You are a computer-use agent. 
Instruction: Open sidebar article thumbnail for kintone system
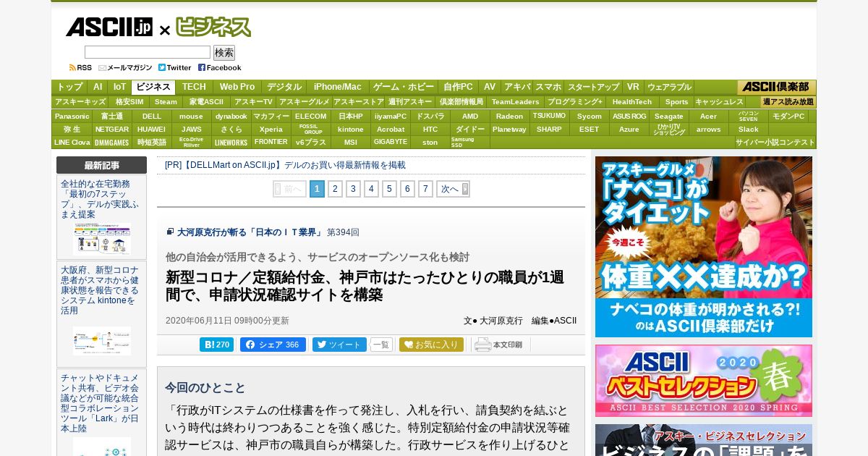[102, 340]
